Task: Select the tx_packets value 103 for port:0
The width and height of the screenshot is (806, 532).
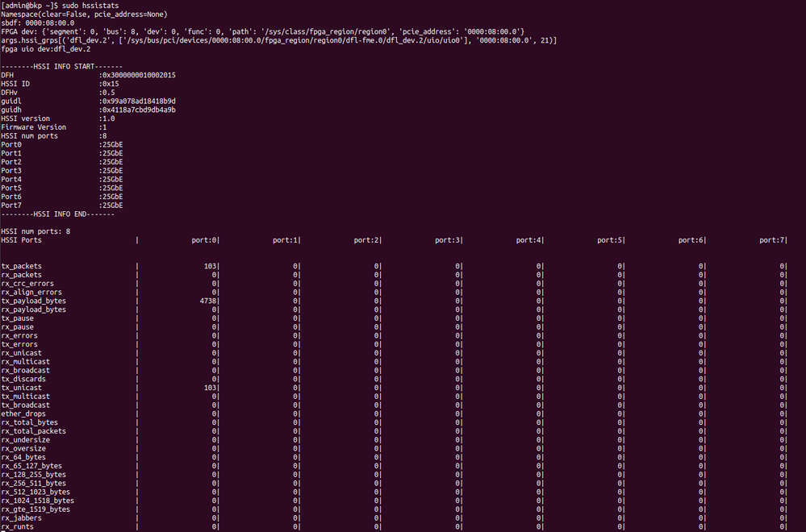Action: [211, 266]
